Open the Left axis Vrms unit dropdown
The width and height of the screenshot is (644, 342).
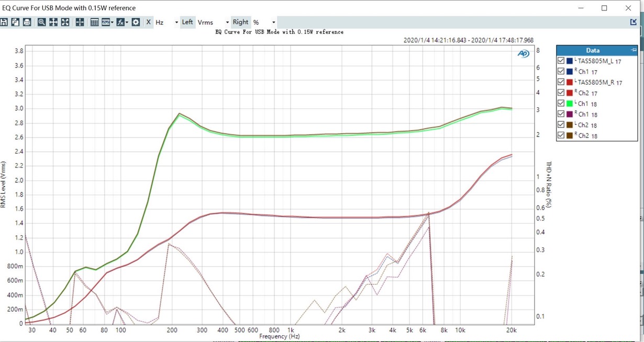pos(213,22)
